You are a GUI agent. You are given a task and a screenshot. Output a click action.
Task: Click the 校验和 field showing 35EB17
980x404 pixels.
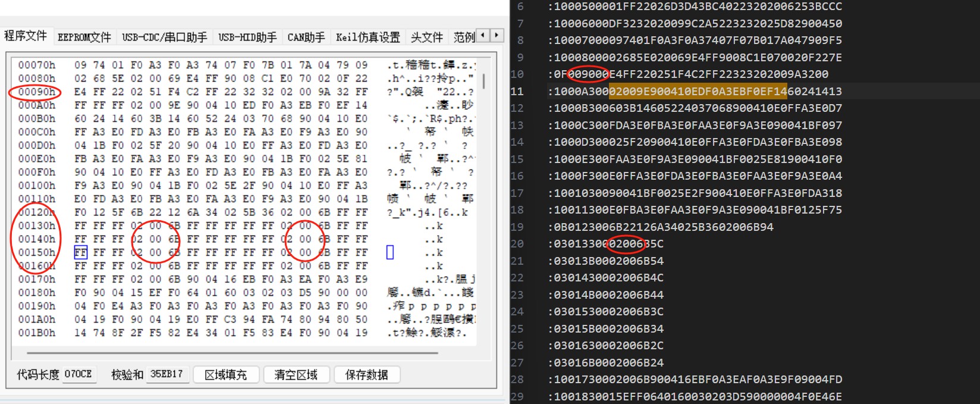coord(167,374)
